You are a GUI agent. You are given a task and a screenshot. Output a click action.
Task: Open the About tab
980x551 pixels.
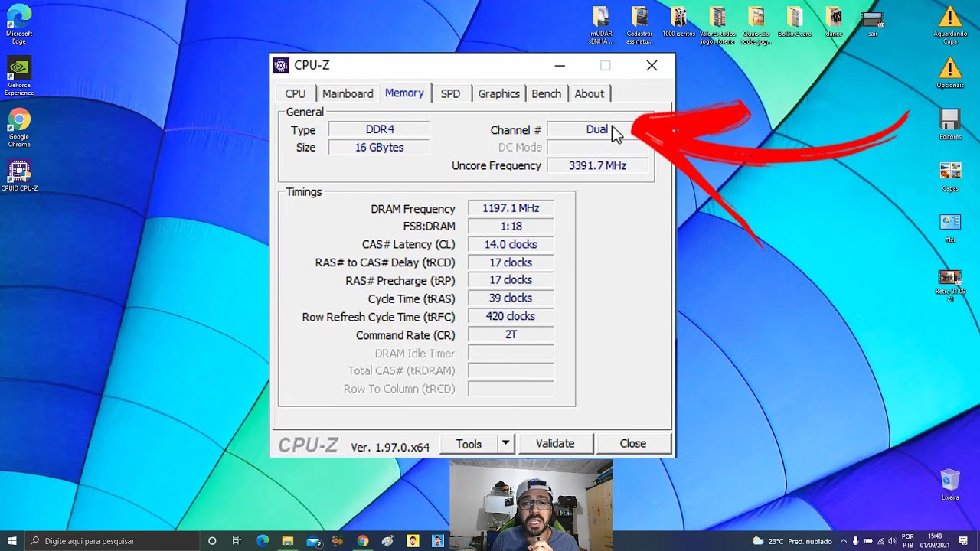click(x=590, y=93)
